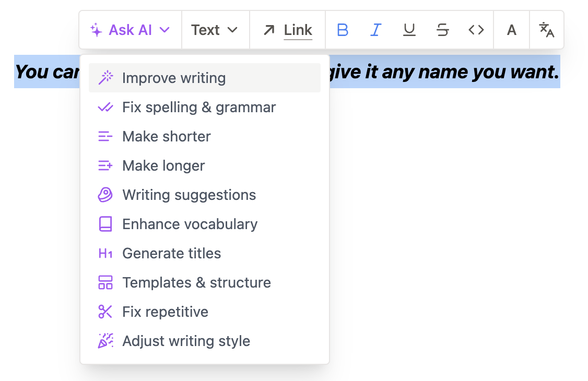Click the Make longer icon

(x=105, y=166)
